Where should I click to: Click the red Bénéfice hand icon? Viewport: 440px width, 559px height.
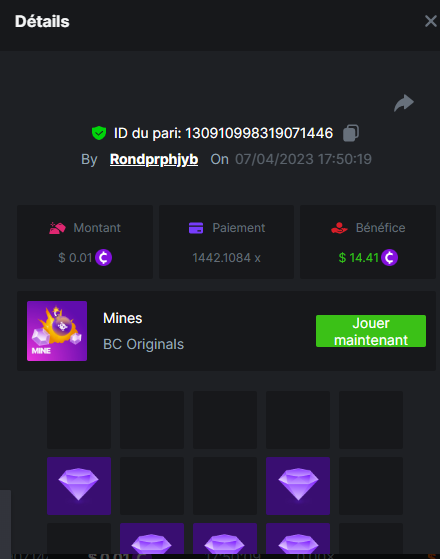click(x=339, y=228)
